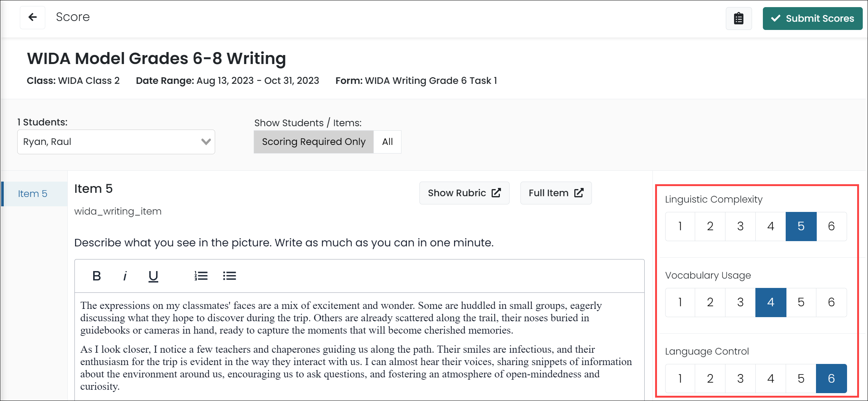Select Item 5 in the left sidebar
This screenshot has width=868, height=401.
pyautogui.click(x=34, y=194)
